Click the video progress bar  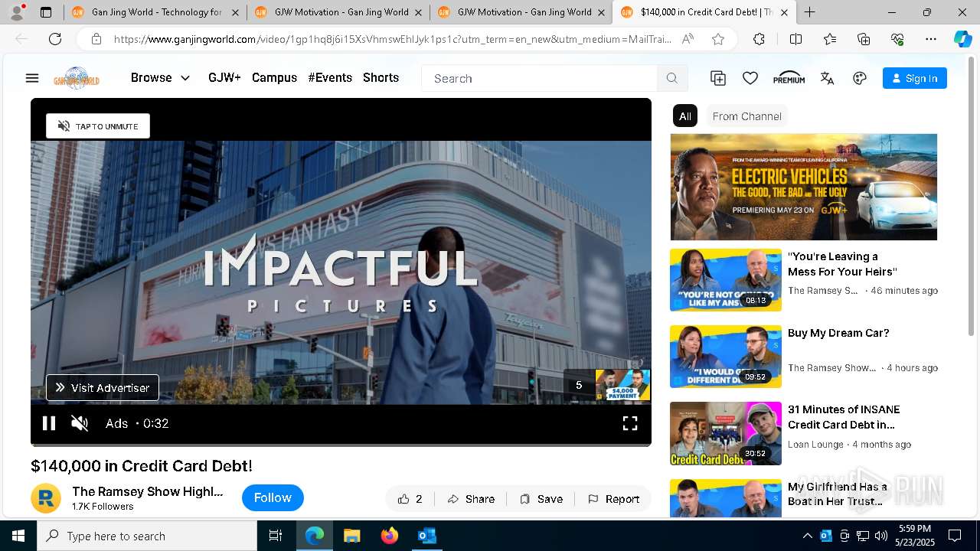pos(341,444)
